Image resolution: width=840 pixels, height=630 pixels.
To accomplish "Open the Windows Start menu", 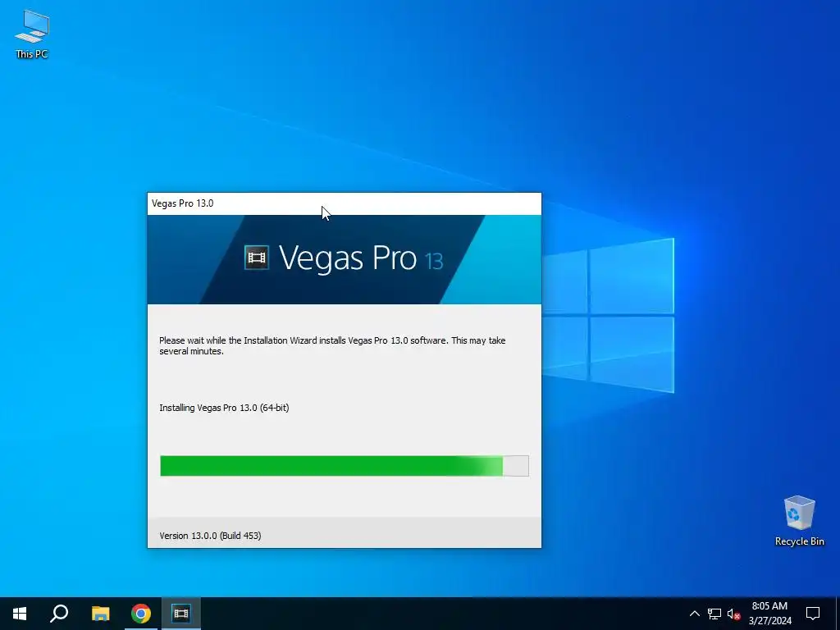I will point(20,614).
